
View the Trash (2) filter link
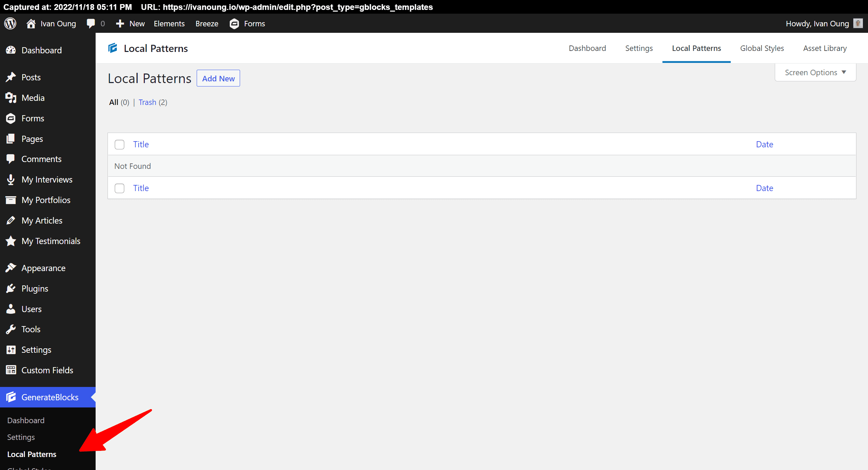[x=153, y=102]
